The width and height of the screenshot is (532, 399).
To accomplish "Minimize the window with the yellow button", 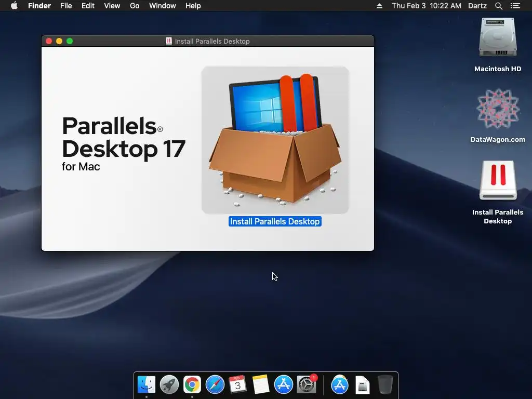I will (59, 41).
